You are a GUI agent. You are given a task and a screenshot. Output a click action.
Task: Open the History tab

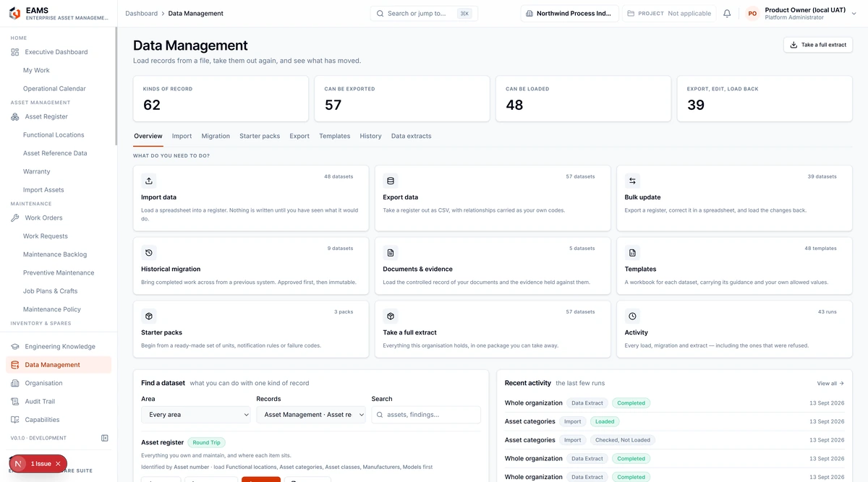[370, 136]
